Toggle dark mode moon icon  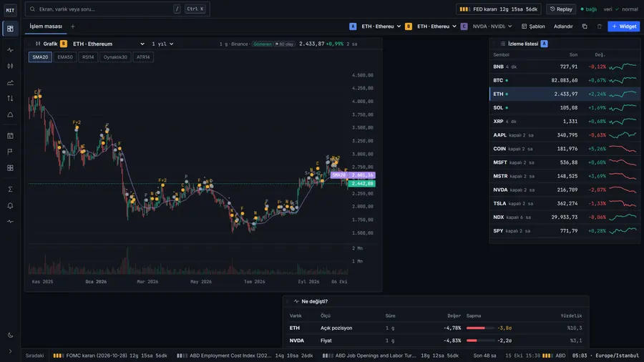(x=10, y=336)
